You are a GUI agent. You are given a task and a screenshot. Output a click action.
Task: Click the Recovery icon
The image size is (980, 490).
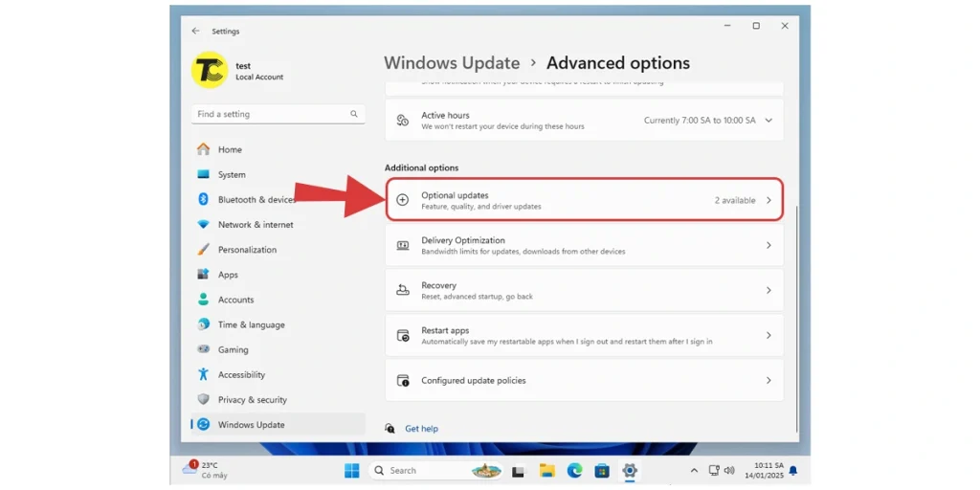tap(403, 291)
